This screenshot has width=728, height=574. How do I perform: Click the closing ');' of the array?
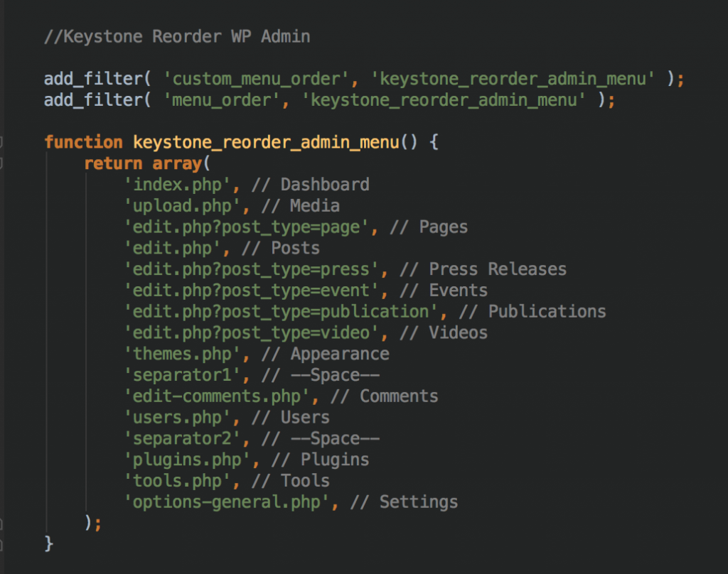point(92,524)
